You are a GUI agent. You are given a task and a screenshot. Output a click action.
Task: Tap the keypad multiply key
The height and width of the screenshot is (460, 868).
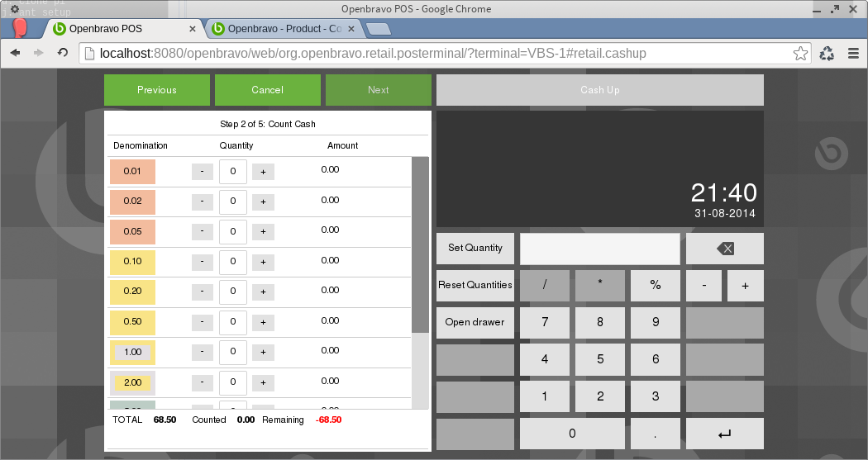point(600,285)
